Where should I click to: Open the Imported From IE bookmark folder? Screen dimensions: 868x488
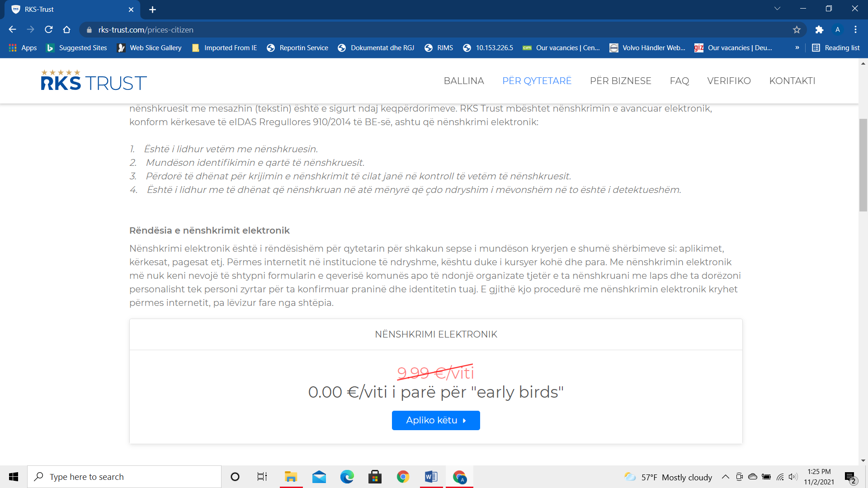point(224,47)
